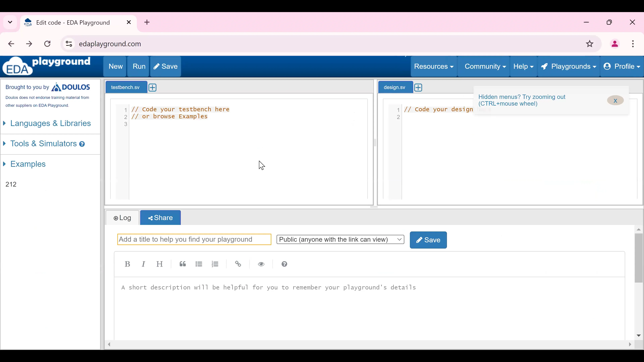Click the playground title input field
The height and width of the screenshot is (362, 644).
194,239
